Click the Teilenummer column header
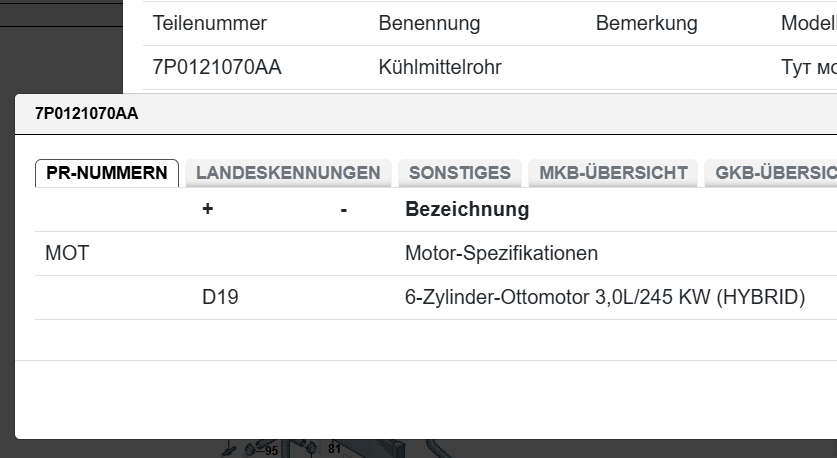 210,23
